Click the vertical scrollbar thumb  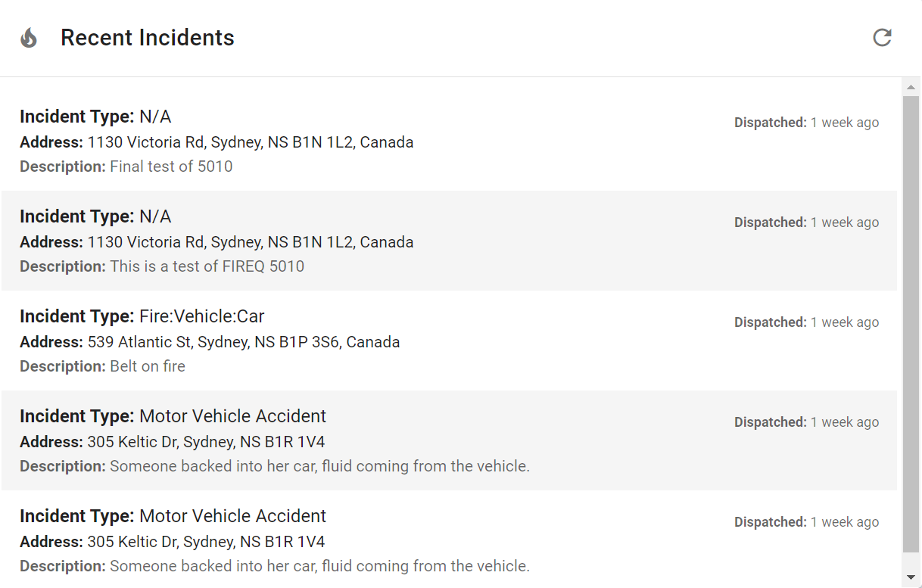[911, 325]
